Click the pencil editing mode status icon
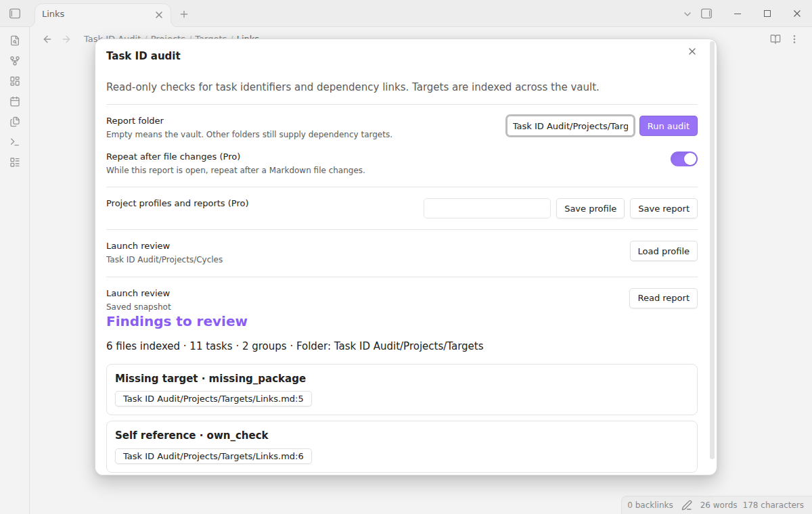This screenshot has width=812, height=514. click(687, 505)
